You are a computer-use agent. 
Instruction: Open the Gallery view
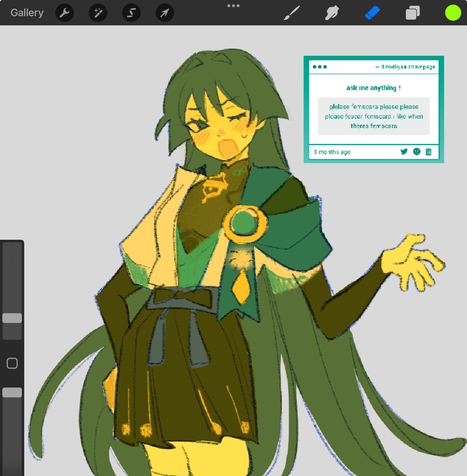click(x=27, y=13)
